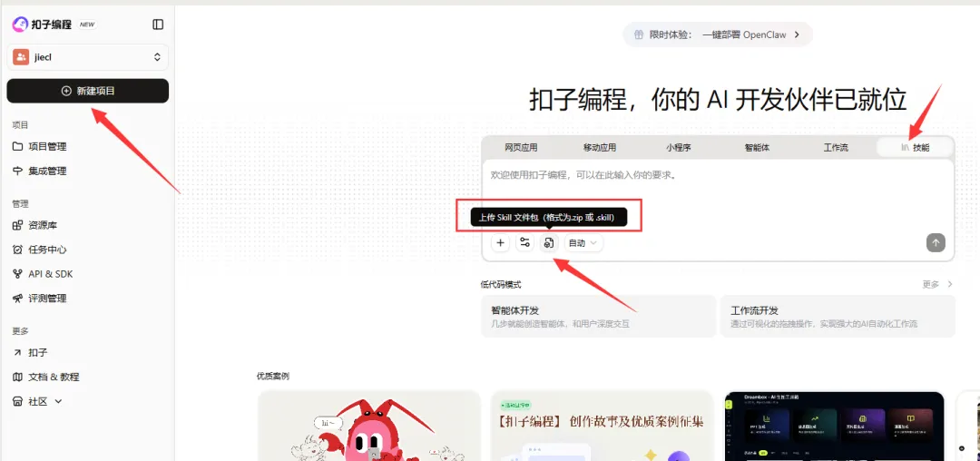
Task: Click the NEW badge beside 扣子编程
Action: (87, 25)
